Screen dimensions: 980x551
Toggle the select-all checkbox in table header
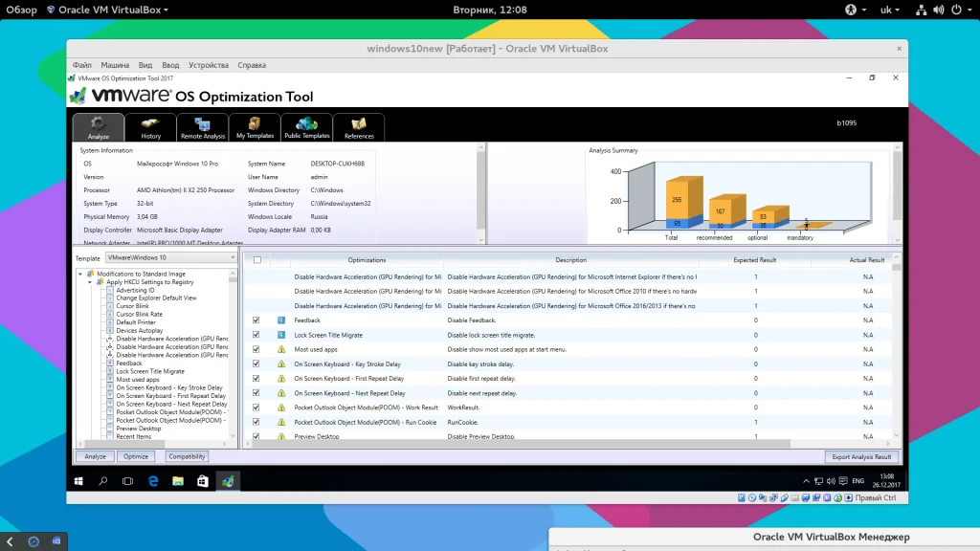(x=256, y=260)
